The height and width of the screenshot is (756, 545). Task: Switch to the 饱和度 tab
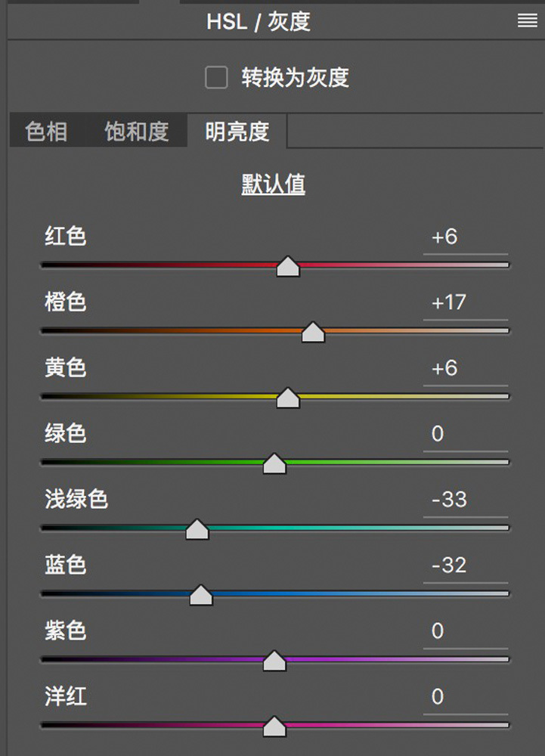[136, 132]
